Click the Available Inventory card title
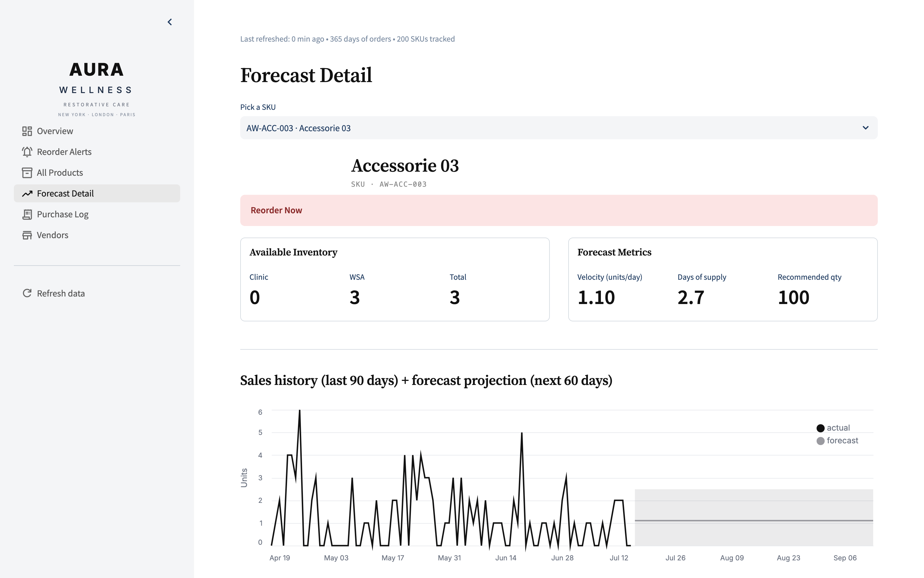924x578 pixels. pyautogui.click(x=293, y=252)
